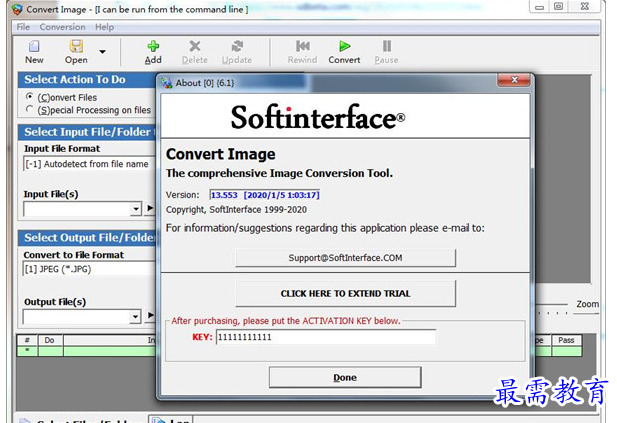Expand the Output File(s) dropdown arrow

[x=135, y=316]
